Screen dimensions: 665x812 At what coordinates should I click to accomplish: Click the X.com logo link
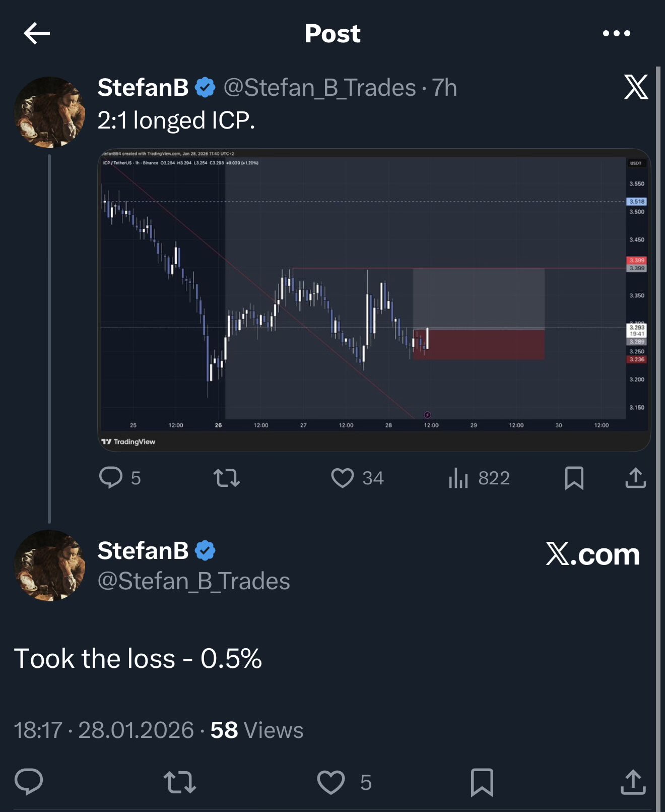click(x=592, y=554)
